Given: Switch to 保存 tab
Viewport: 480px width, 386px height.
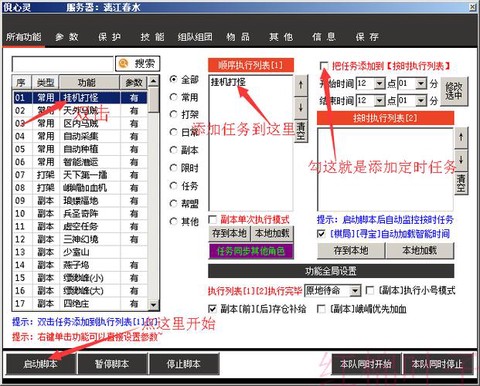Looking at the screenshot, I should tap(367, 37).
